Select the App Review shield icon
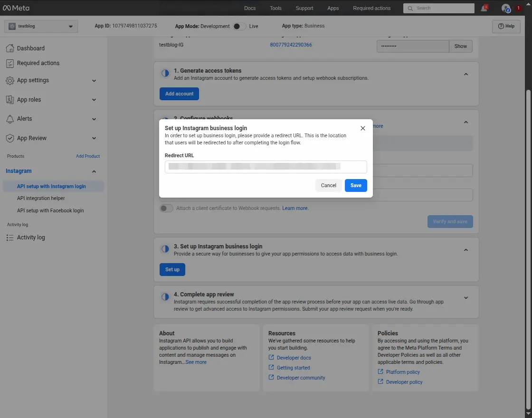 [x=10, y=138]
